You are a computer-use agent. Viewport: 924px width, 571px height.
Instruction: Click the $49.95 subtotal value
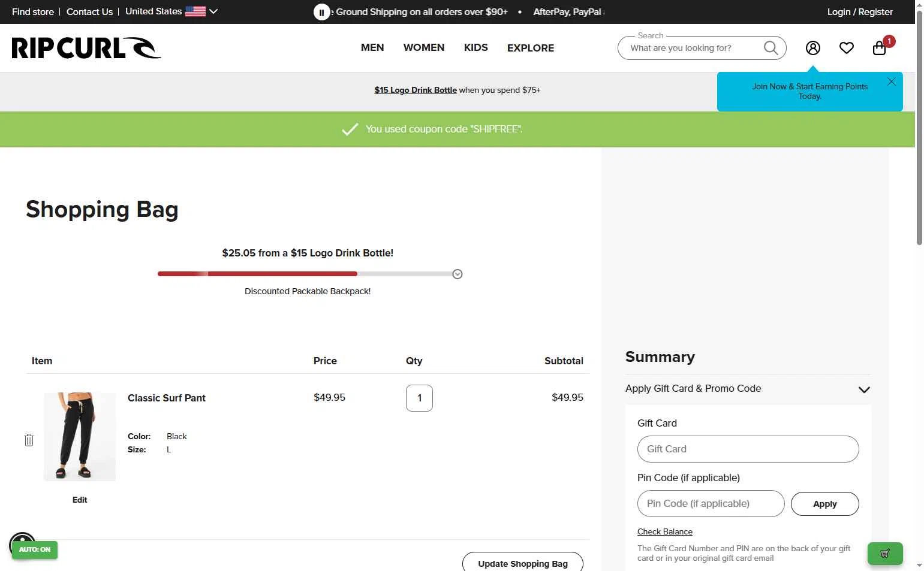point(567,397)
